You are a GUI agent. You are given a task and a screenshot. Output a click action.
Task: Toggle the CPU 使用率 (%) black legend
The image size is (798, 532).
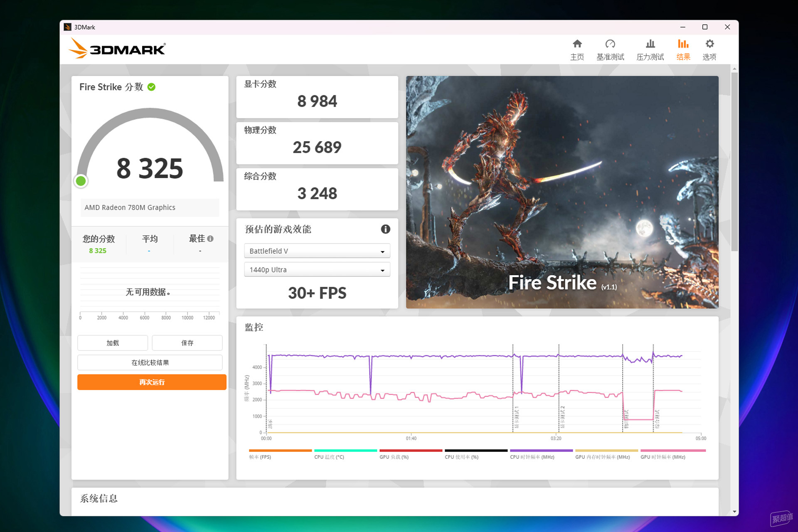[x=476, y=454]
